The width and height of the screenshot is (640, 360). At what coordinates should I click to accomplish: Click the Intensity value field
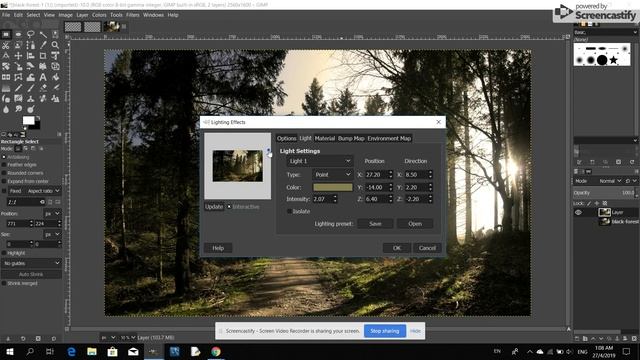[x=322, y=199]
